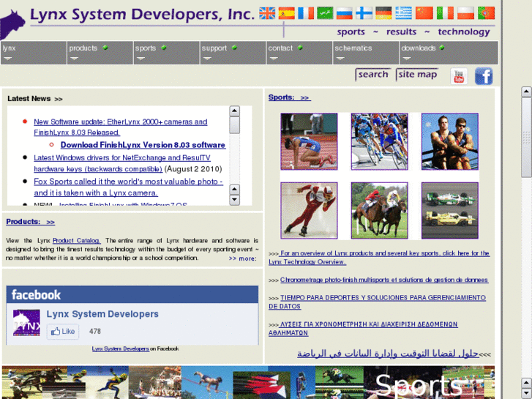Select the Chinese flag language icon
This screenshot has height=399, width=532.
[x=424, y=13]
